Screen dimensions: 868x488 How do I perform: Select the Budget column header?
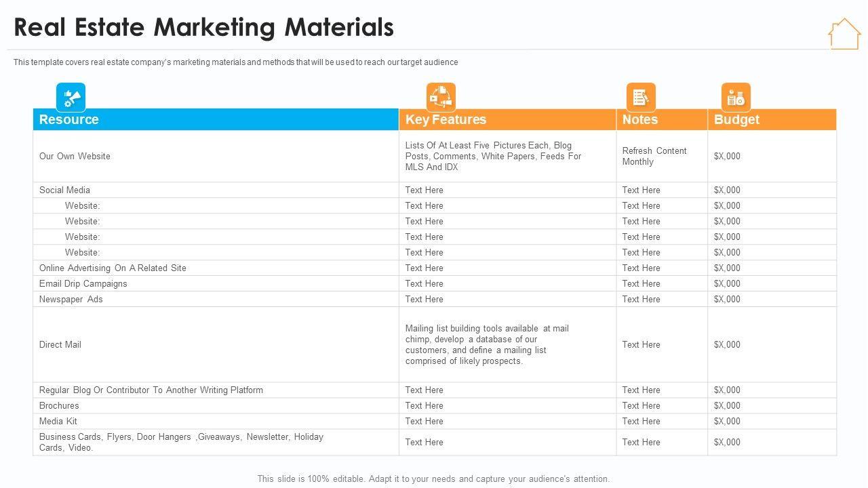[x=736, y=119]
